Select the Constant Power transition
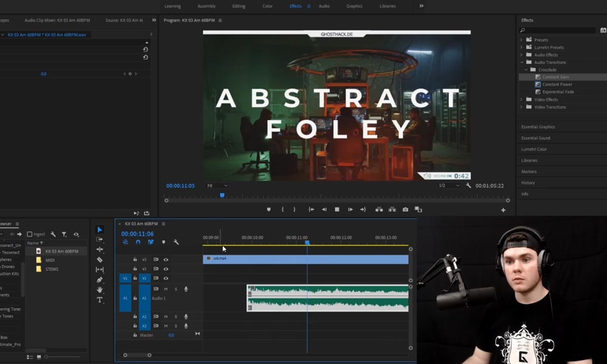This screenshot has width=607, height=364. (x=557, y=84)
